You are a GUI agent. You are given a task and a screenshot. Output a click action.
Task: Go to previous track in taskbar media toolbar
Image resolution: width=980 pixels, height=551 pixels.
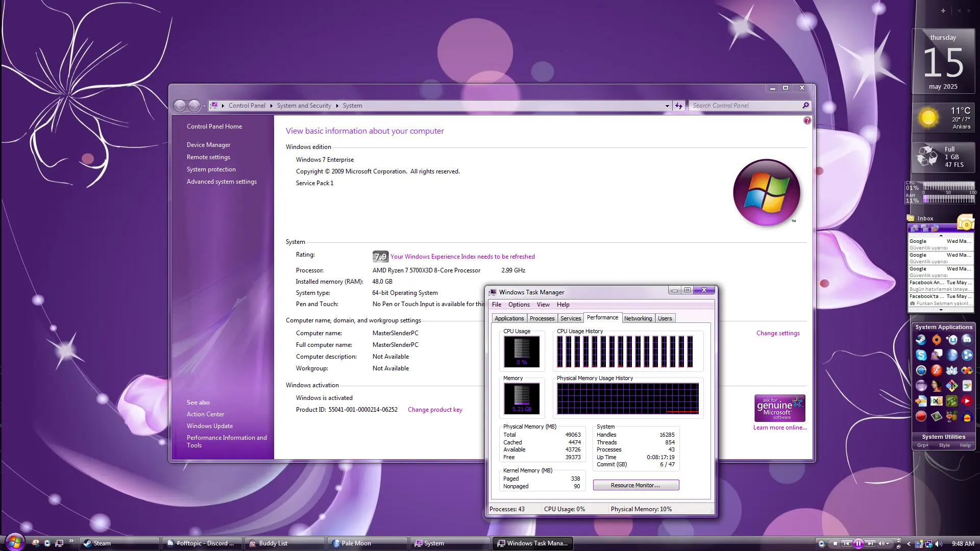(x=846, y=543)
